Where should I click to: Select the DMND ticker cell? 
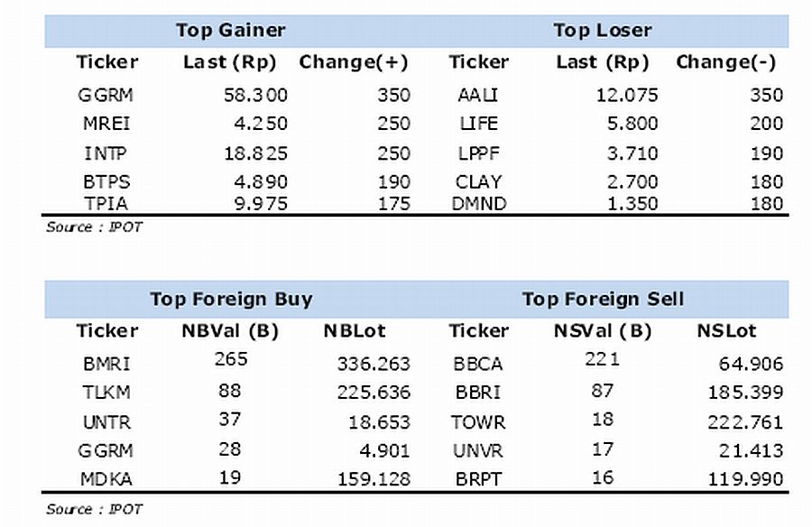478,204
